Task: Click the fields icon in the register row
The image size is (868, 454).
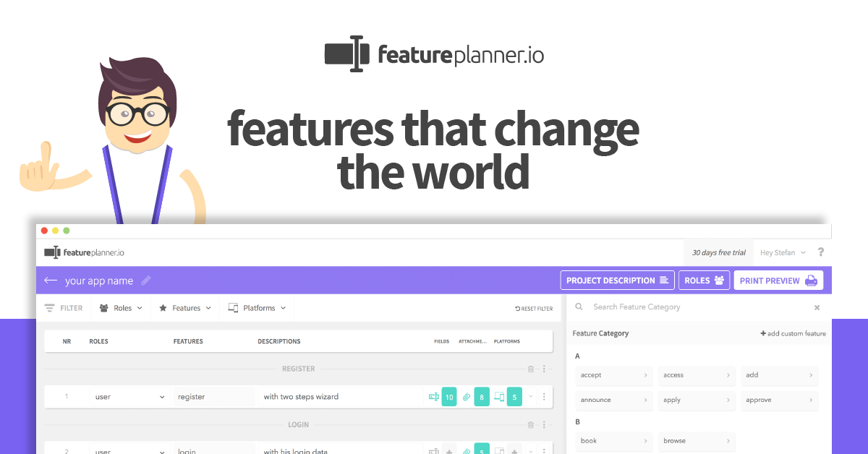Action: point(433,396)
